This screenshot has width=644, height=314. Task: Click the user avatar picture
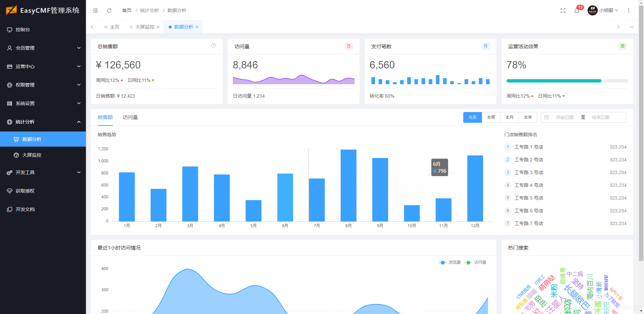[592, 10]
